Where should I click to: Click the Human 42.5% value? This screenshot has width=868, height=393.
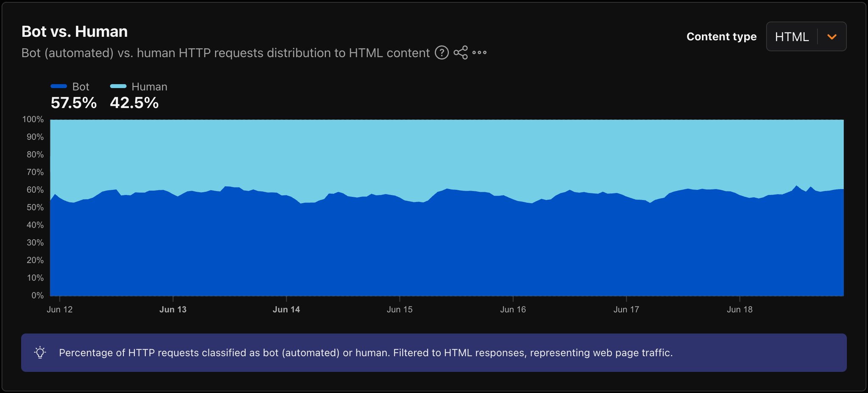click(134, 103)
